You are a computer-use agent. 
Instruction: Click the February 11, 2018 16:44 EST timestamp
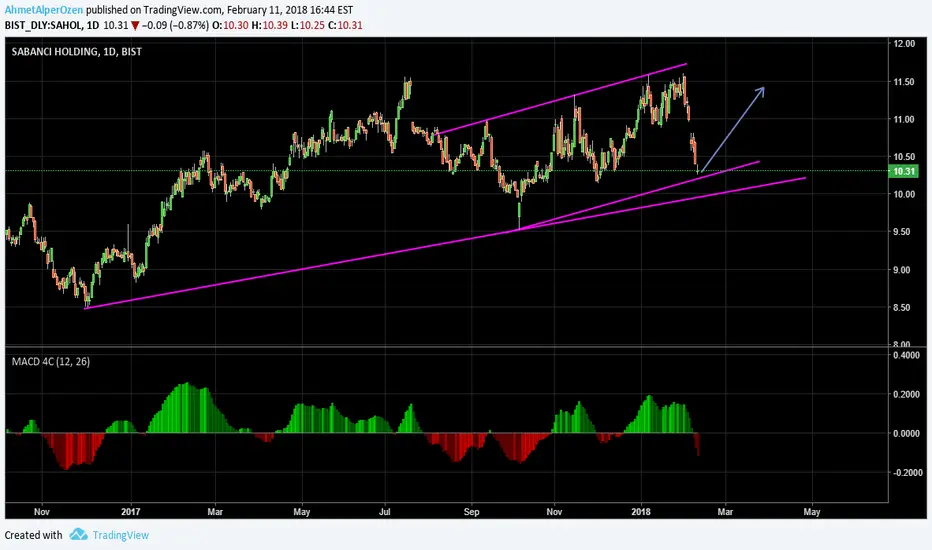coord(289,10)
